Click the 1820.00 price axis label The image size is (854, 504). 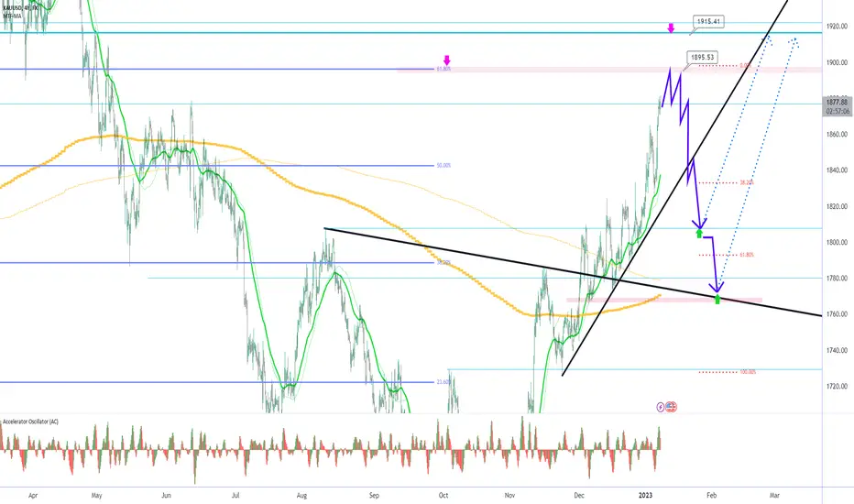838,206
